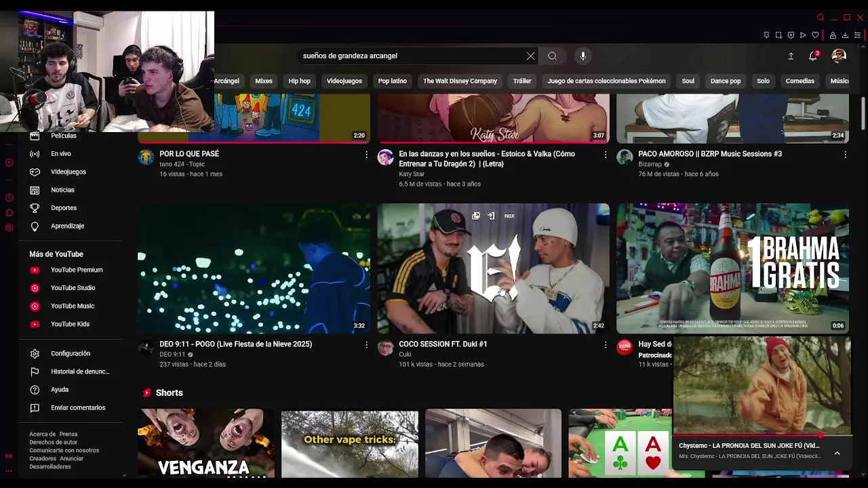The image size is (868, 488).
Task: Open the Opera sidebar history clock icon
Action: 9,198
